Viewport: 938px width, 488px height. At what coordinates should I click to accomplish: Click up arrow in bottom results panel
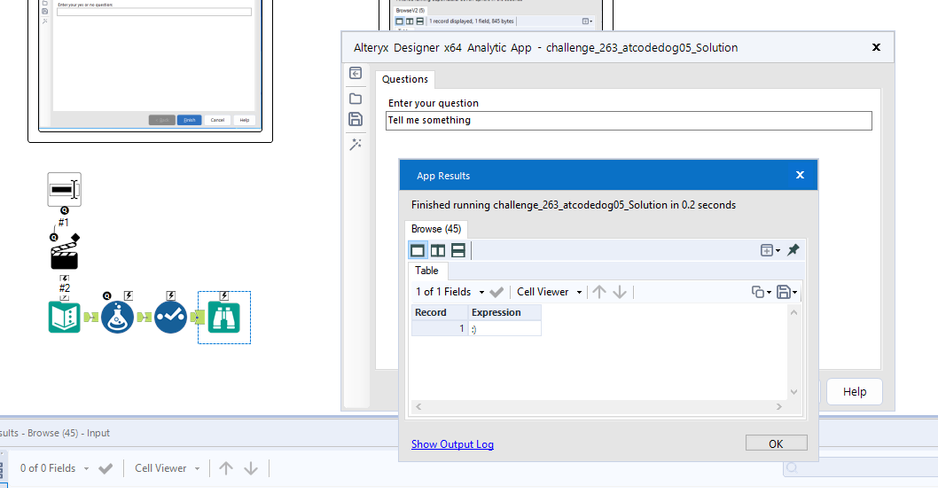click(226, 468)
